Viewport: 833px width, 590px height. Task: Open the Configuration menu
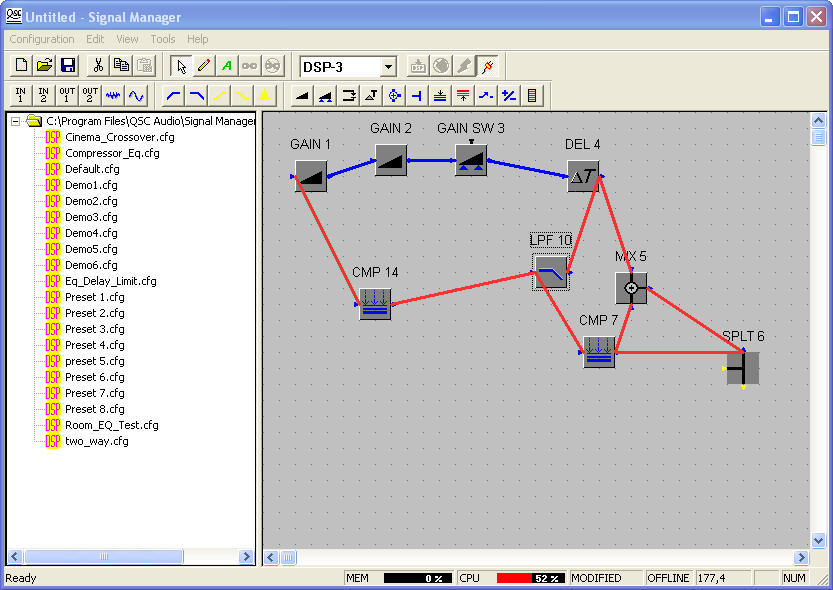(42, 39)
